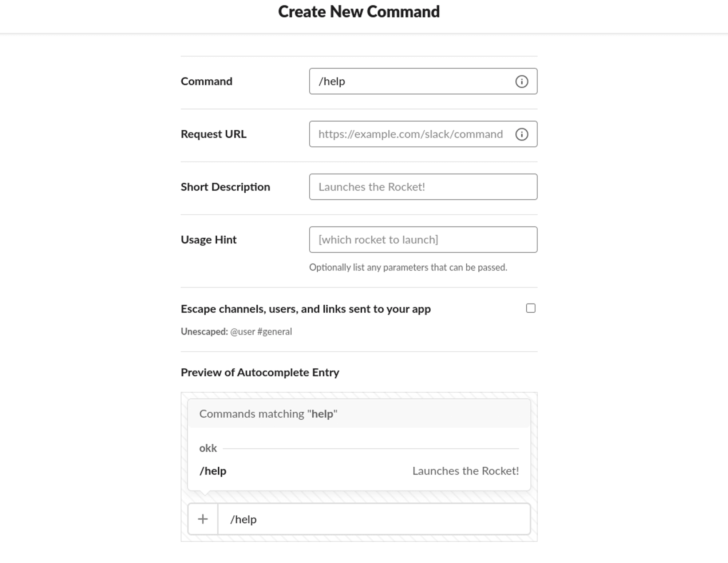Focus the Command field containing /help
This screenshot has height=563, width=728.
click(x=411, y=81)
